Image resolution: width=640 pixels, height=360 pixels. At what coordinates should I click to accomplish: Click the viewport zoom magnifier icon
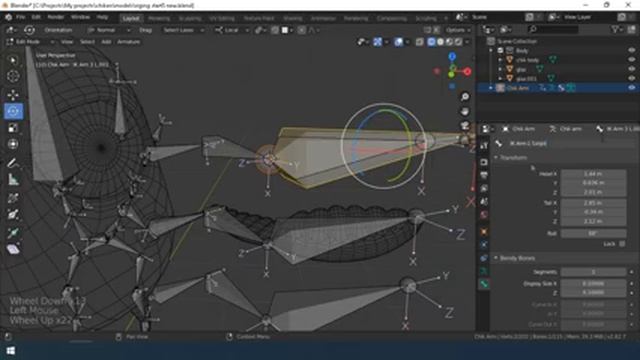click(x=465, y=97)
